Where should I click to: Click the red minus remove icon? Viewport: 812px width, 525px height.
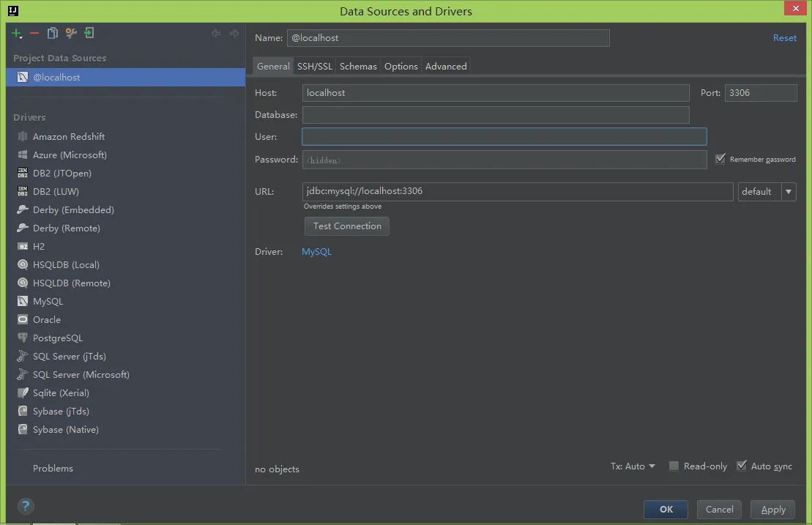pos(34,34)
